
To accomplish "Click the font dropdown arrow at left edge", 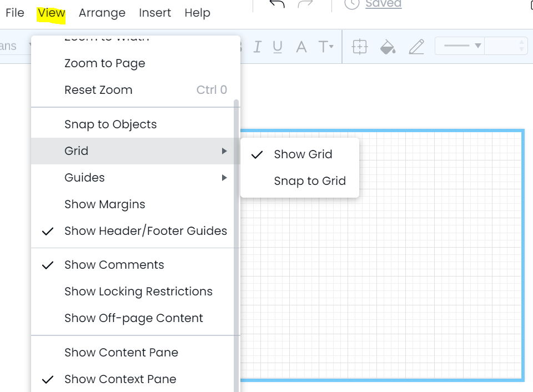I will (30, 46).
